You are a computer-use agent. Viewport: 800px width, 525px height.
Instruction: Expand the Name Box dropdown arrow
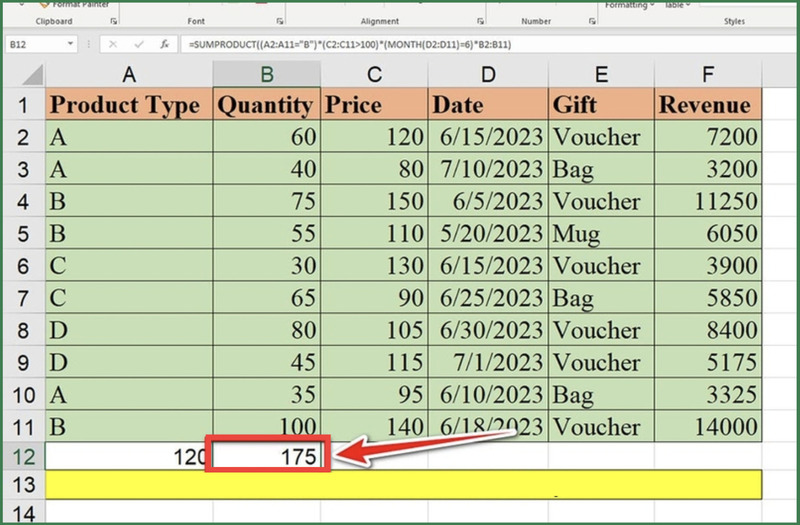pyautogui.click(x=69, y=44)
